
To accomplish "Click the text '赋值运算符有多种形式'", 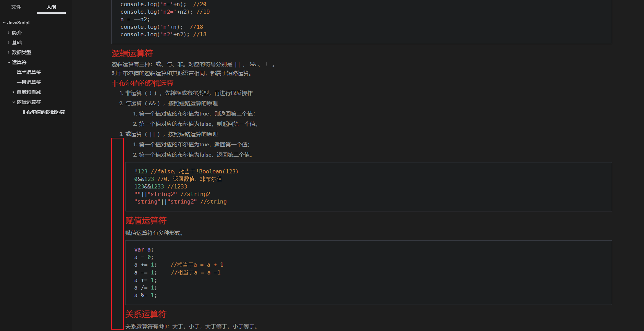I will [x=154, y=233].
